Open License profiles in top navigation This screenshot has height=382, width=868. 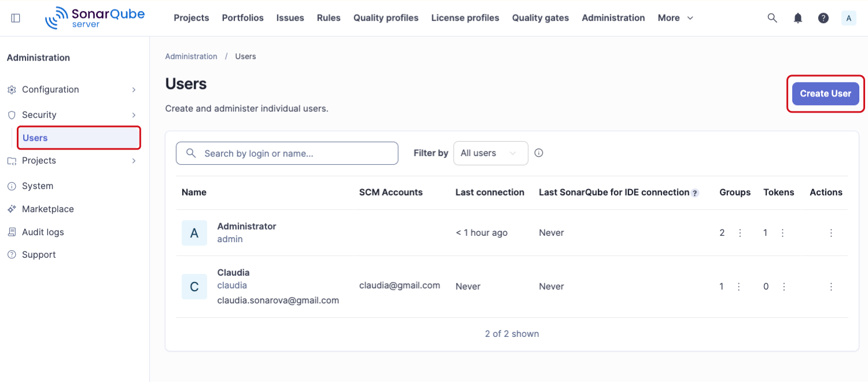pyautogui.click(x=465, y=18)
